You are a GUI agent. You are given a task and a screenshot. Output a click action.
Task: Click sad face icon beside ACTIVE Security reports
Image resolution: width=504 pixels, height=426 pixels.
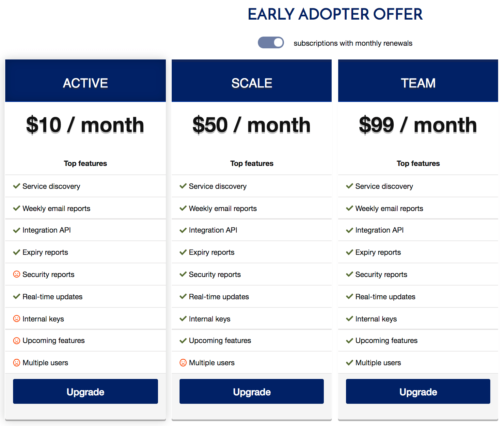(17, 274)
